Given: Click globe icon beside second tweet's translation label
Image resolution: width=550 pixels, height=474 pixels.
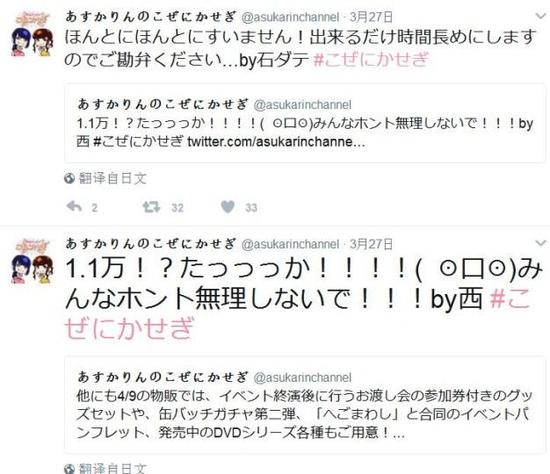Looking at the screenshot, I should pyautogui.click(x=69, y=469).
